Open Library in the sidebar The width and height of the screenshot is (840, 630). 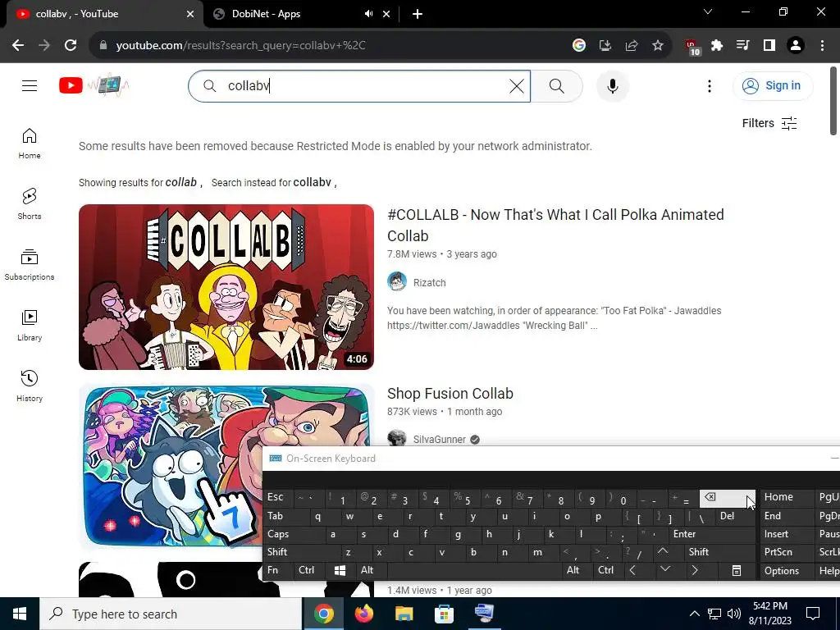[x=30, y=325]
